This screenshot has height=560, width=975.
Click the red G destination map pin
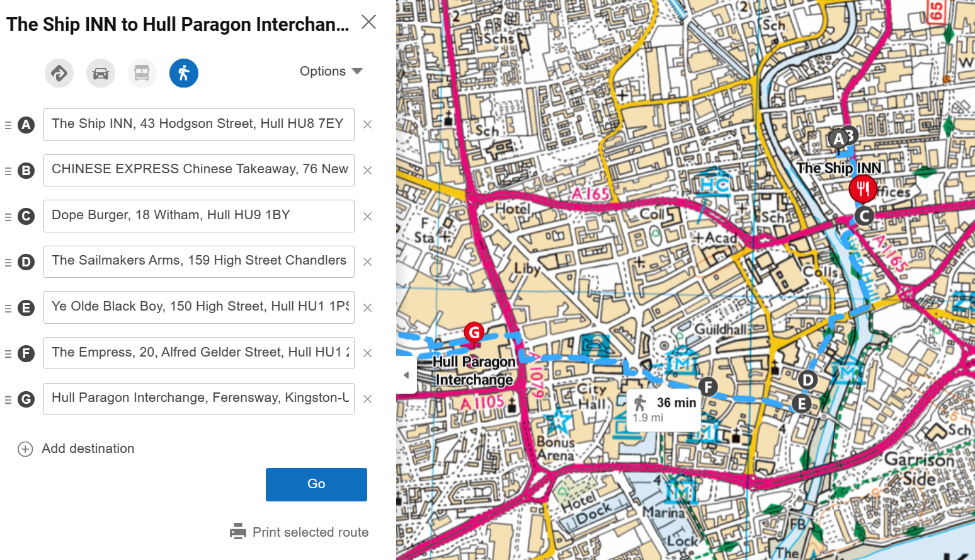click(474, 332)
